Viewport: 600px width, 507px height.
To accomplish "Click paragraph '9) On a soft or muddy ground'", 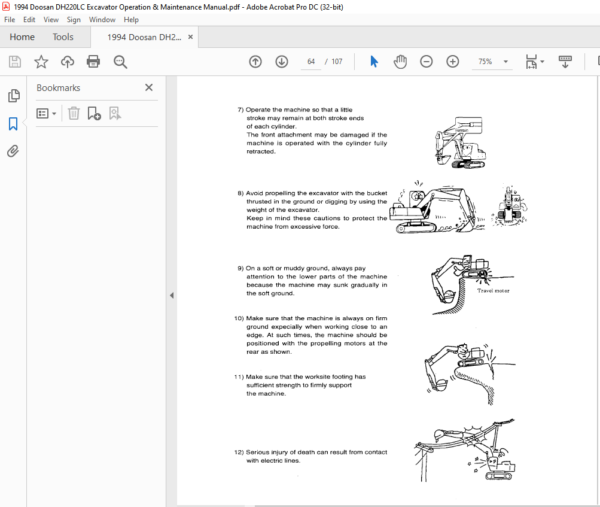I will click(312, 280).
